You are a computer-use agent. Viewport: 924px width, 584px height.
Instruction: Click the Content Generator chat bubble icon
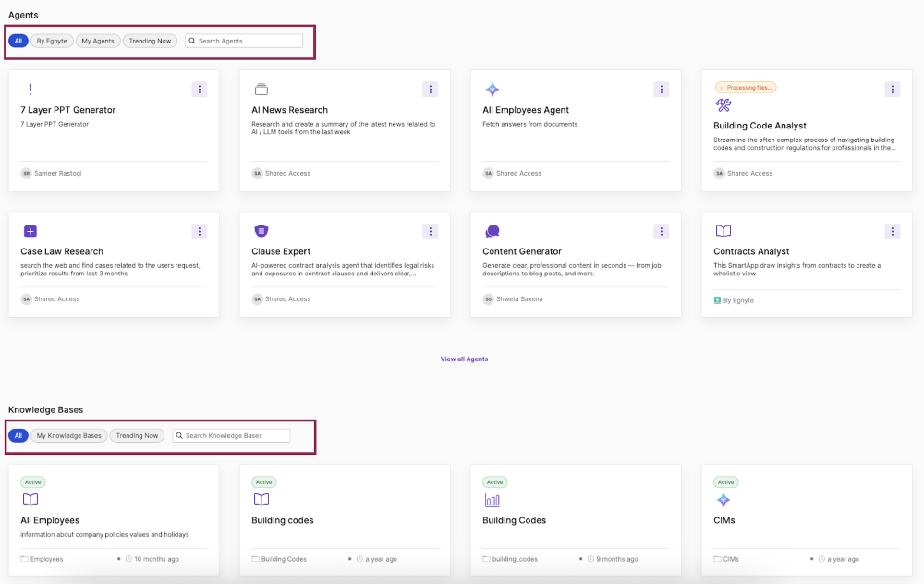pyautogui.click(x=492, y=231)
